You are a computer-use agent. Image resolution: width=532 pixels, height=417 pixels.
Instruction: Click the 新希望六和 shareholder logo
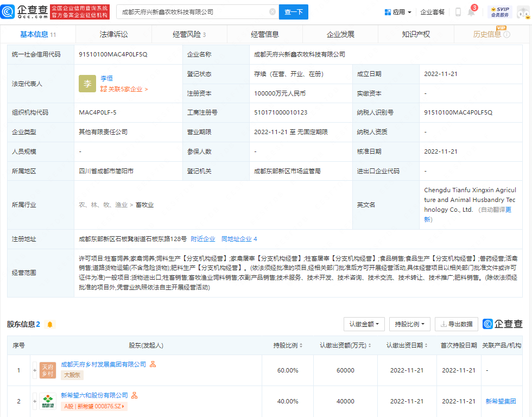[48, 401]
